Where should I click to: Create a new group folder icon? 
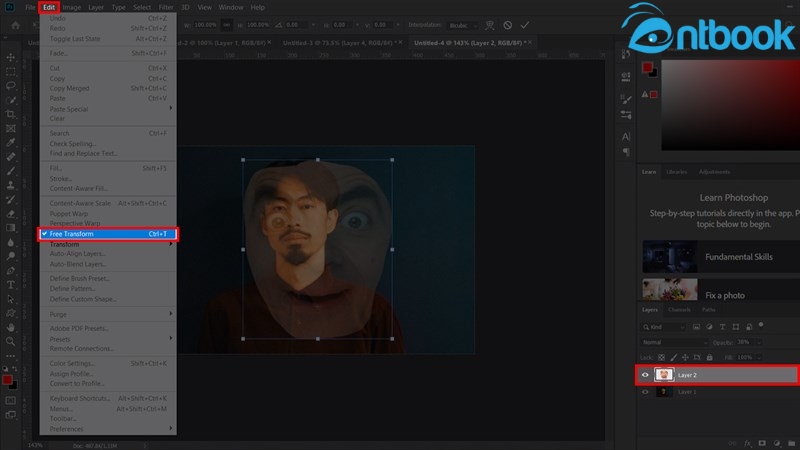click(x=791, y=443)
